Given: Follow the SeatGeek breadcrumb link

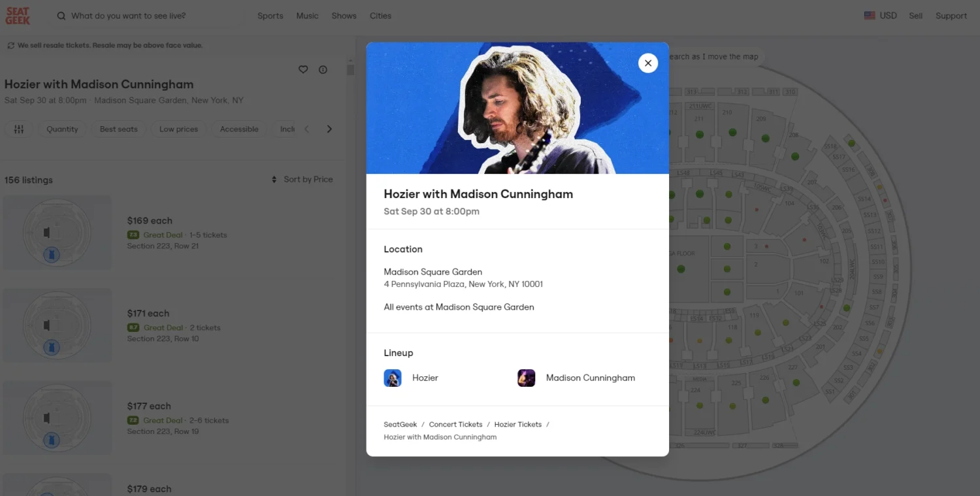Looking at the screenshot, I should point(400,424).
